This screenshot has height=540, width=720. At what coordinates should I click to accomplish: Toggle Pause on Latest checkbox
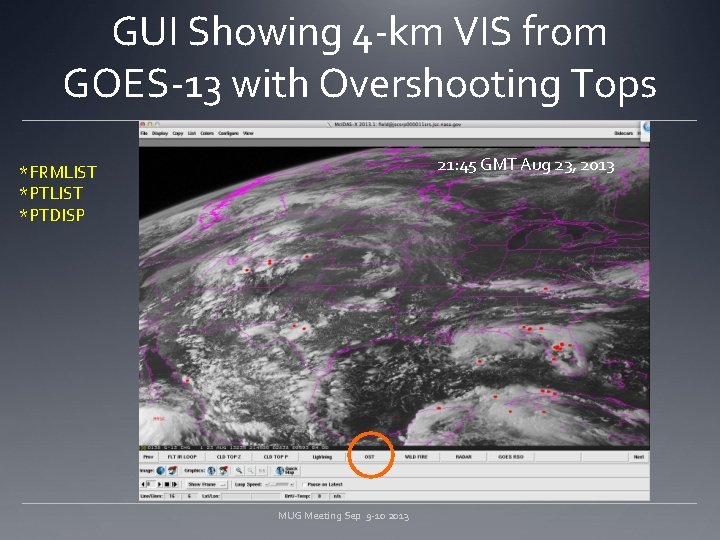tap(305, 484)
